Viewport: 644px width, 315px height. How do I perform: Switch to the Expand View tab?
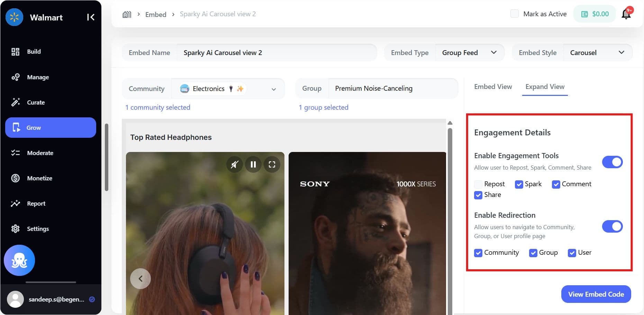tap(545, 87)
